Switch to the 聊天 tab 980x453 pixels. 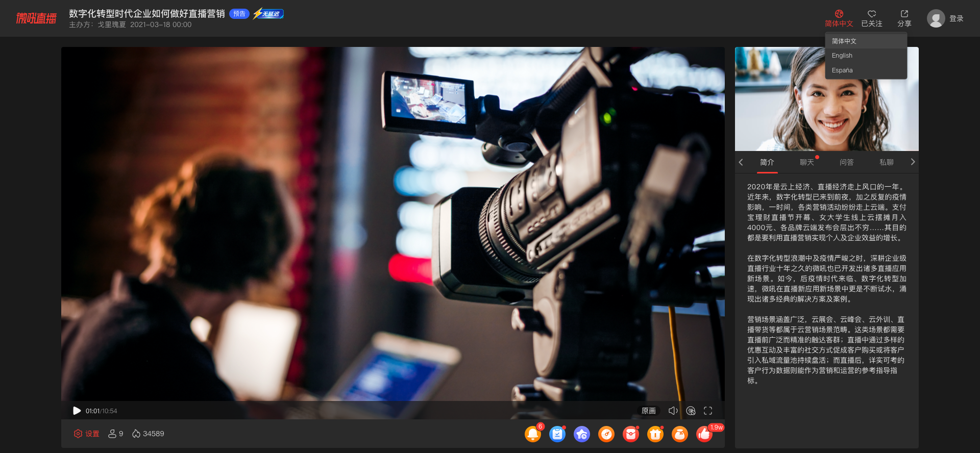coord(807,162)
